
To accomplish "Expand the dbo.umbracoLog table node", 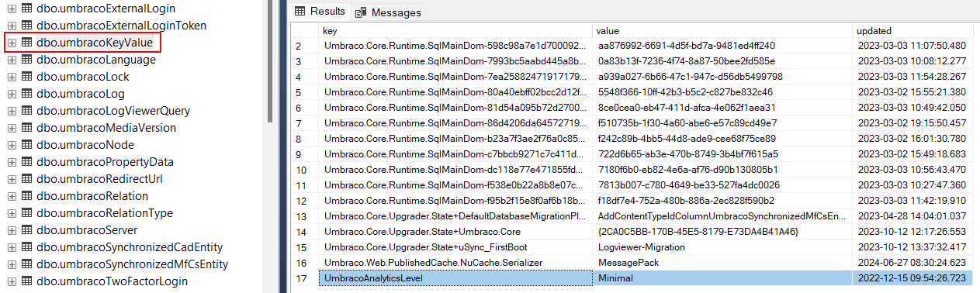I will click(x=12, y=94).
